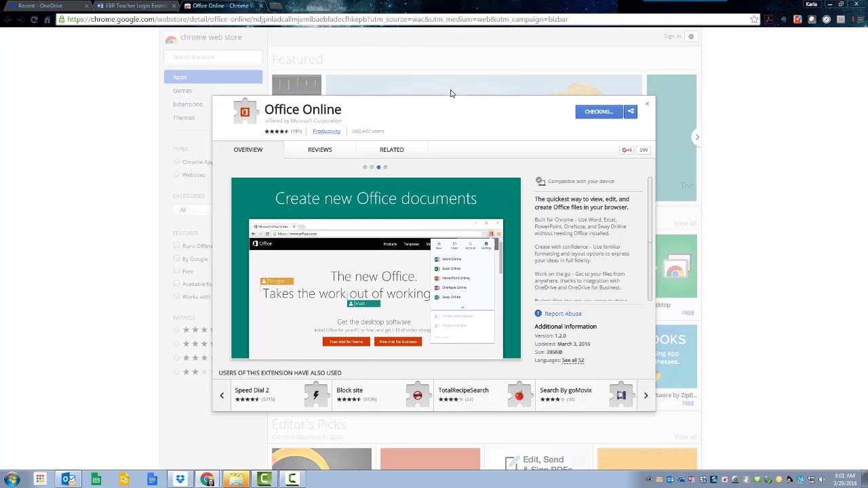Click the Create new Office documents screenshot

[x=376, y=268]
